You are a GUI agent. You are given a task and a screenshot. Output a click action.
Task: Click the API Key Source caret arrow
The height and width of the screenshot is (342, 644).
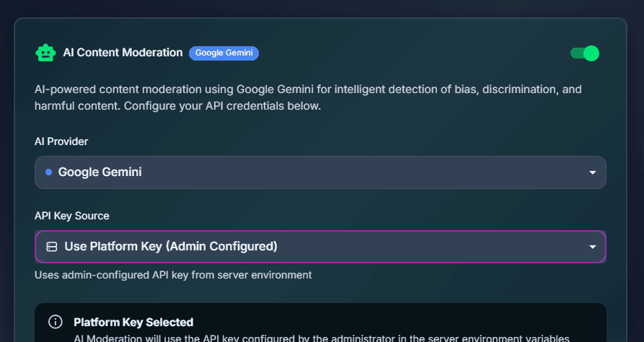592,247
